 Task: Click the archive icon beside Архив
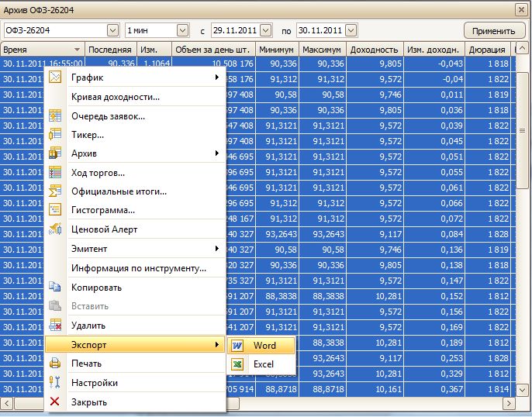pos(55,153)
